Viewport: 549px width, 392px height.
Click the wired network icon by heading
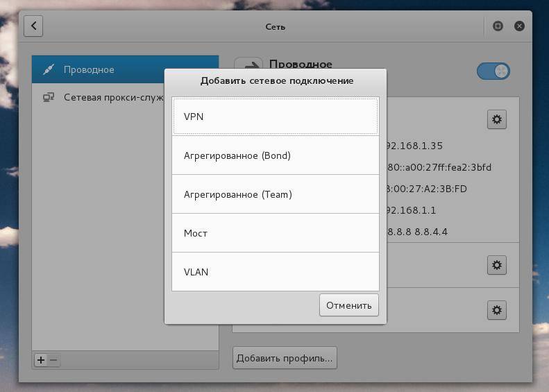248,63
